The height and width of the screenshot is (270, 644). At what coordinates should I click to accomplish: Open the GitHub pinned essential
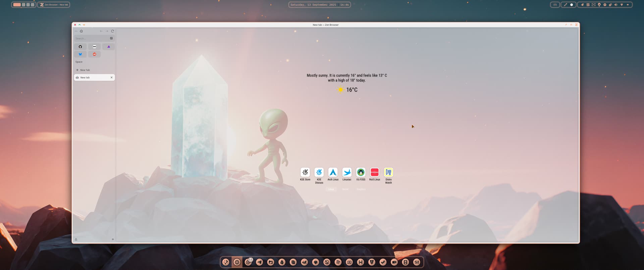click(80, 47)
